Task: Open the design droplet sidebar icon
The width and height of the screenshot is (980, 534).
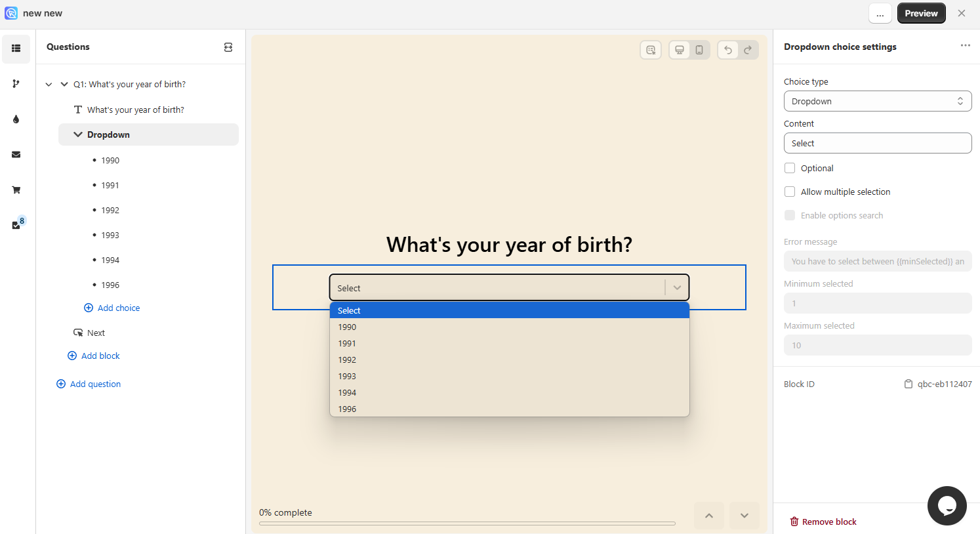Action: click(16, 119)
